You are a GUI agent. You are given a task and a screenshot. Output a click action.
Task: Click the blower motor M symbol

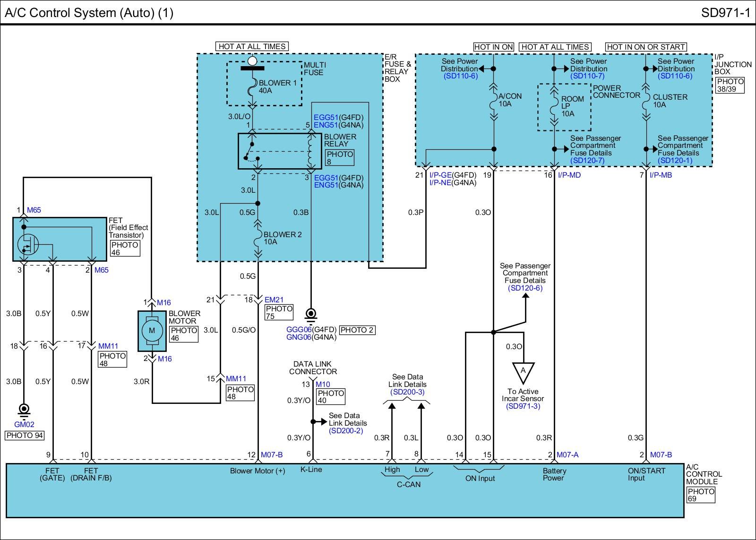152,331
